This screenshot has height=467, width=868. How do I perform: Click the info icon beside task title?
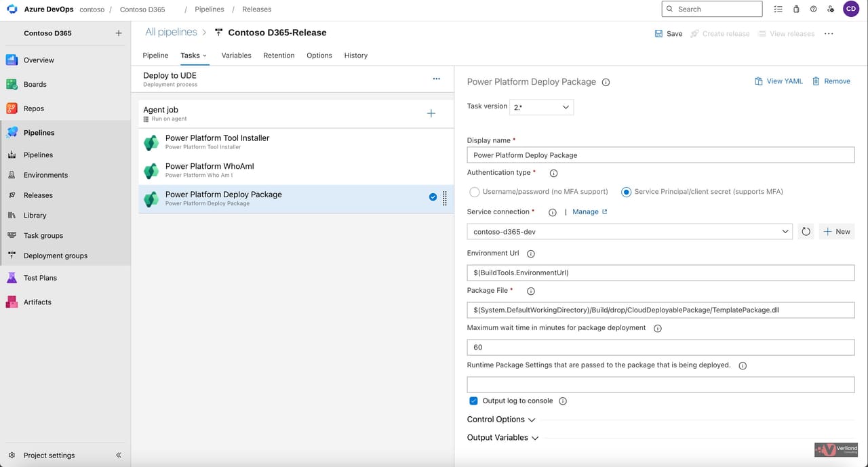pyautogui.click(x=606, y=82)
